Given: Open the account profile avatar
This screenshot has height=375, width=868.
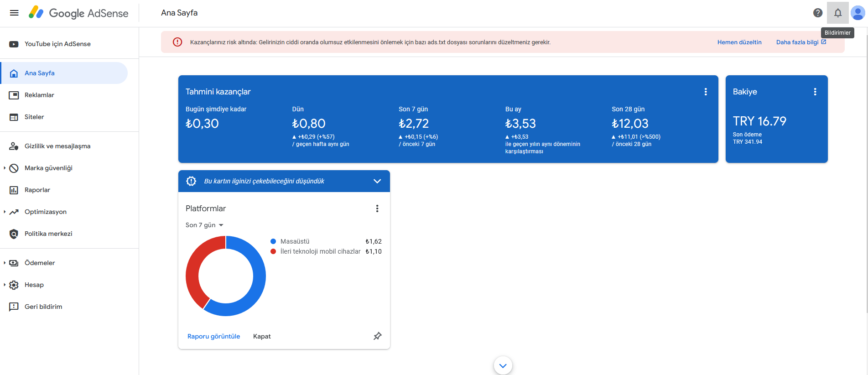Looking at the screenshot, I should pos(858,13).
